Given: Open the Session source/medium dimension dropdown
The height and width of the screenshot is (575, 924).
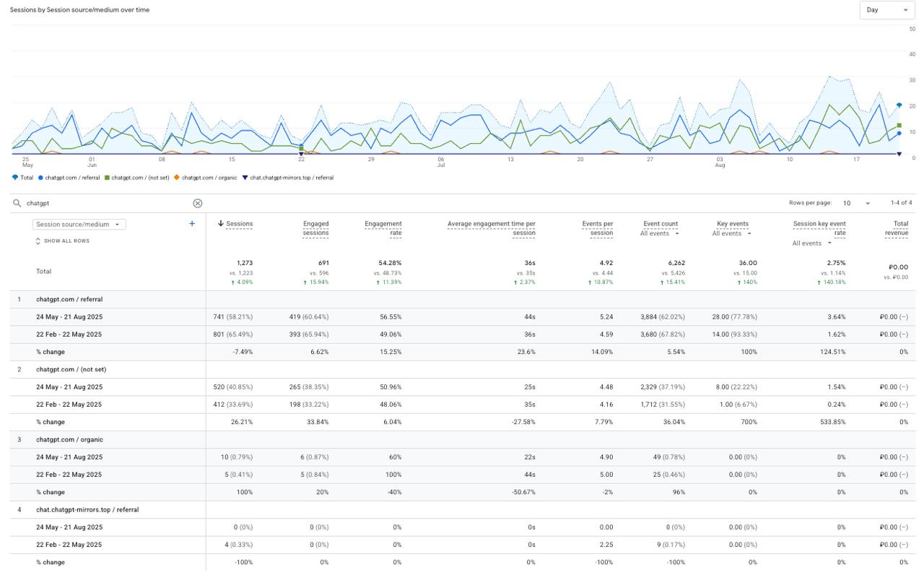Looking at the screenshot, I should [x=79, y=225].
